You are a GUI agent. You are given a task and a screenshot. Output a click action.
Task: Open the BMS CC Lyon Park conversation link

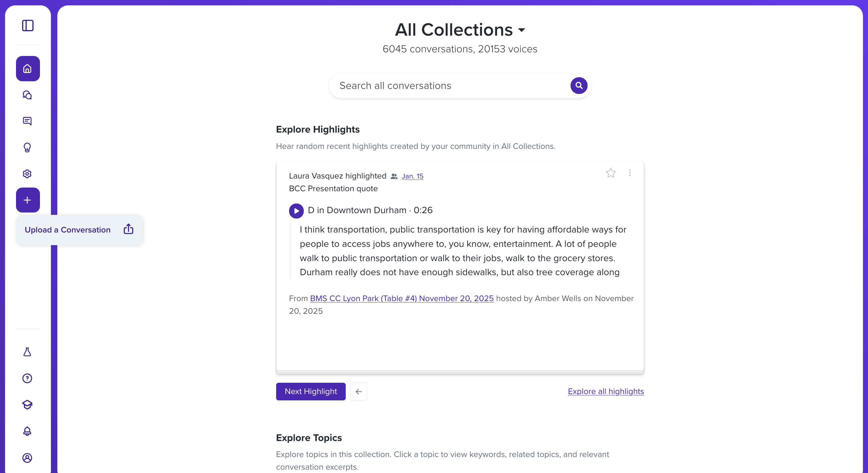402,298
